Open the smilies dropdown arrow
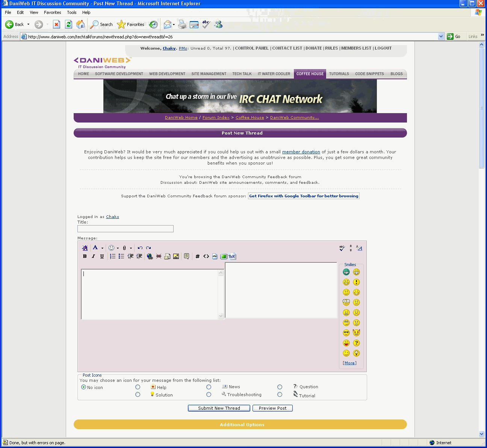This screenshot has width=487, height=448. point(118,248)
